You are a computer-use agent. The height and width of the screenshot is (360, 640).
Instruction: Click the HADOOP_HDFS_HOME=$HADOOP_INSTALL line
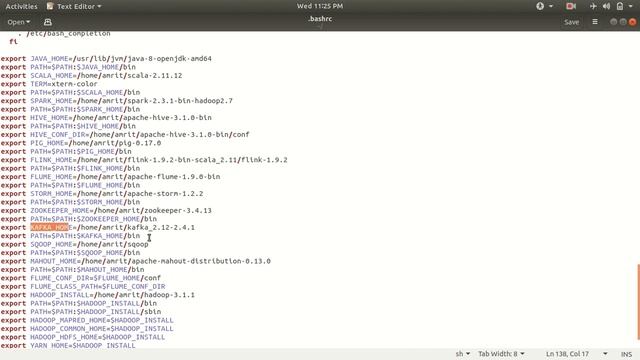coord(83,337)
